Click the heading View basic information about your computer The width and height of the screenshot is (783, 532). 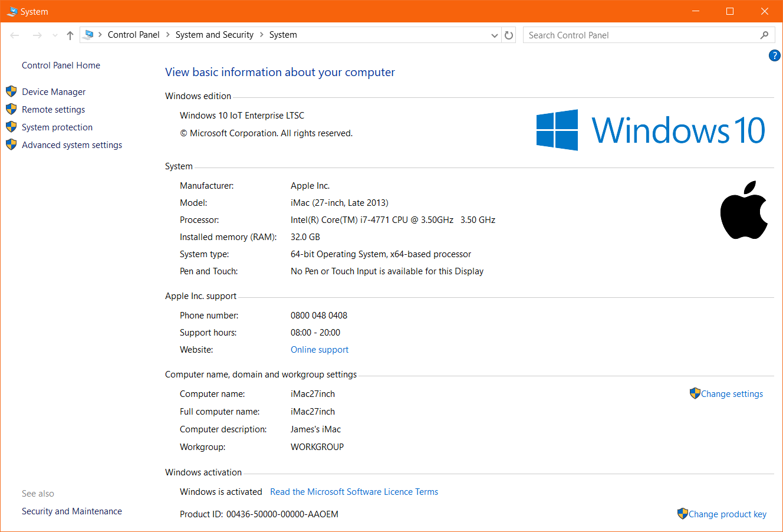coord(280,73)
